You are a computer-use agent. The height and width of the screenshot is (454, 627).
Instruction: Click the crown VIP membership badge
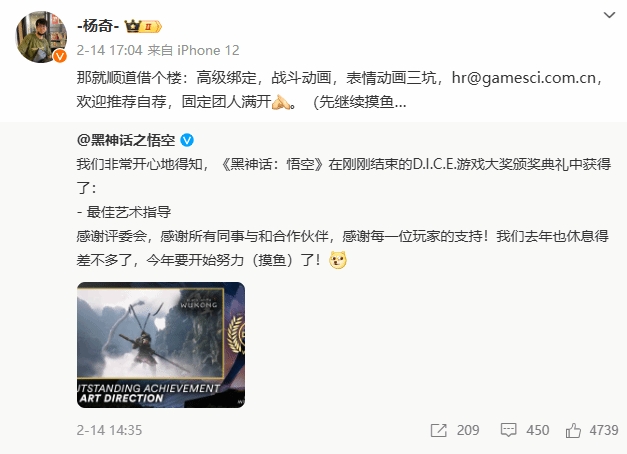[x=143, y=26]
